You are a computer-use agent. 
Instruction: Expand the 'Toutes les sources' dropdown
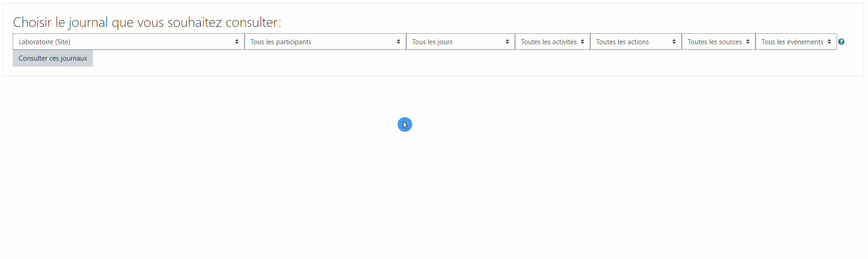tap(719, 41)
